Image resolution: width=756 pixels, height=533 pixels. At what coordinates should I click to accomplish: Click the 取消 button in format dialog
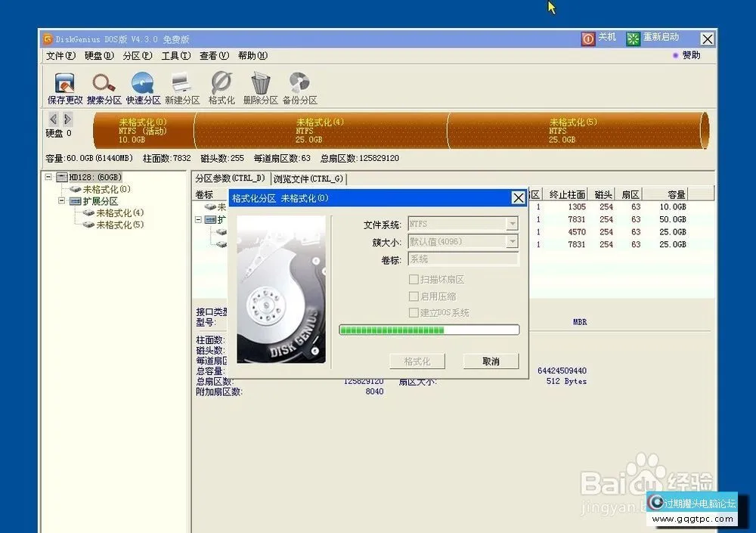tap(490, 361)
